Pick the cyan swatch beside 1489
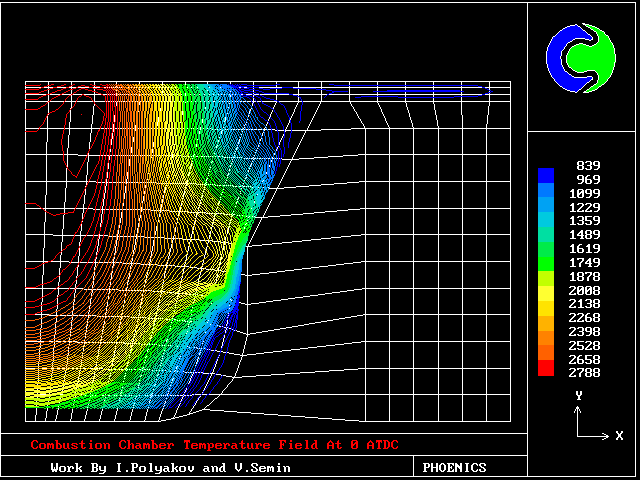 coord(545,234)
